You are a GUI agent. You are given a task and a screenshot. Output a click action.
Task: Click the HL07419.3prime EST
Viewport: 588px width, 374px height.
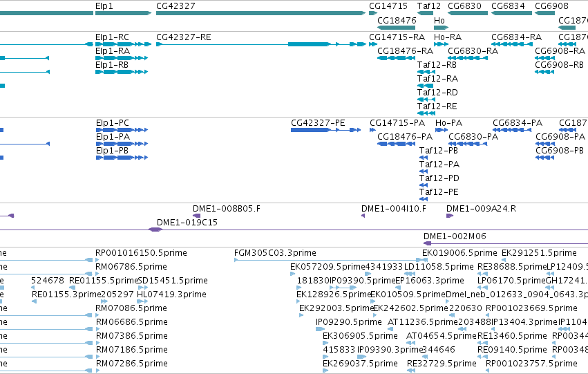click(142, 301)
